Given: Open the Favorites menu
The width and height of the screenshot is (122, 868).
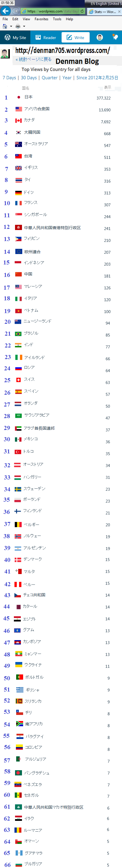Looking at the screenshot, I should coord(41,19).
